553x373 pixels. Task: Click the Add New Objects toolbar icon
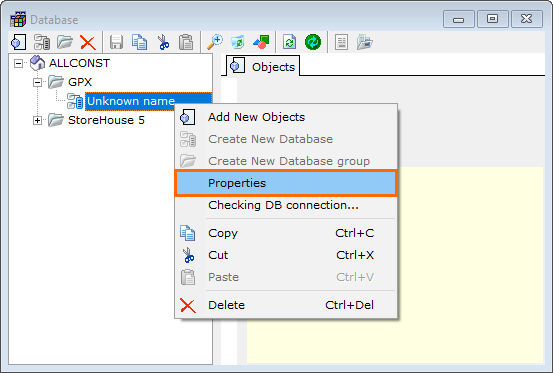[x=18, y=42]
